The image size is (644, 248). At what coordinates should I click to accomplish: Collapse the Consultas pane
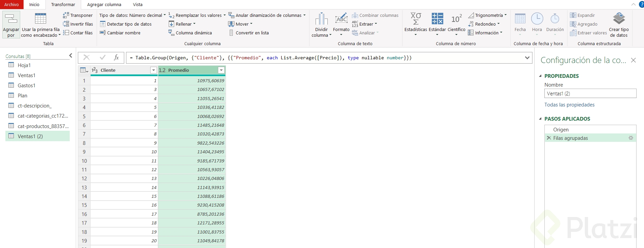click(70, 56)
